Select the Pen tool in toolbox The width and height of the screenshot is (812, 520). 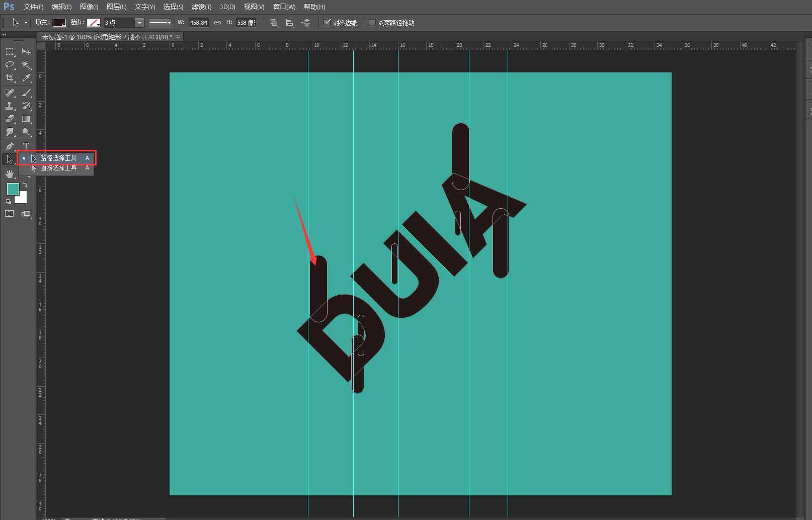tap(10, 146)
